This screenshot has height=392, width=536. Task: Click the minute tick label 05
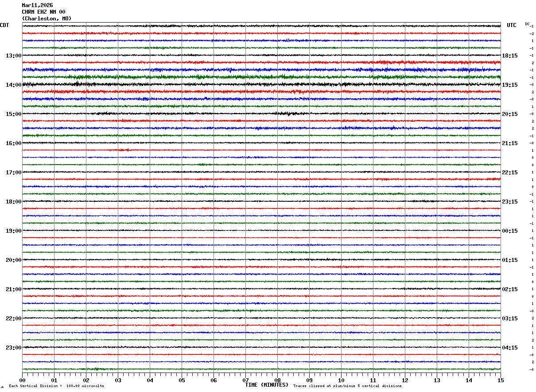[182, 380]
